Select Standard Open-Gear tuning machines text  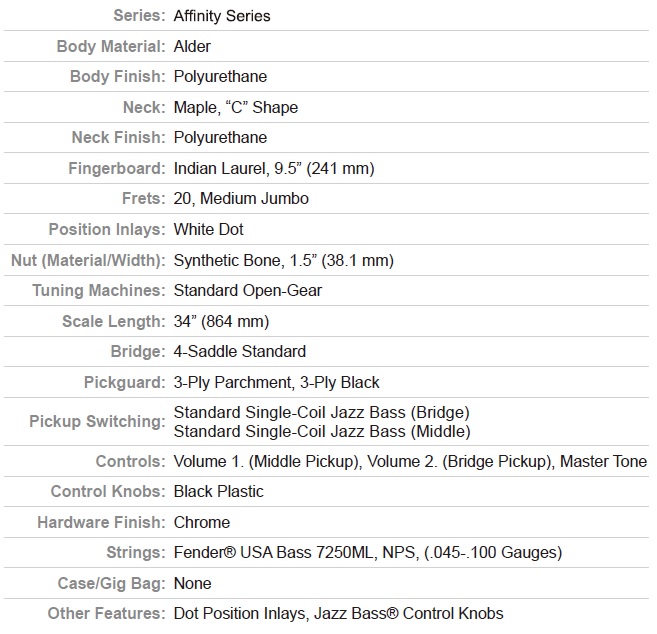[x=248, y=290]
